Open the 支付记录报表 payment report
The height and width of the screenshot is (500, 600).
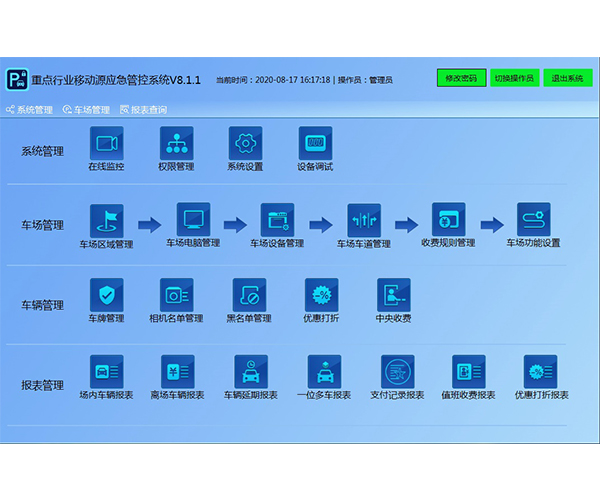click(397, 370)
